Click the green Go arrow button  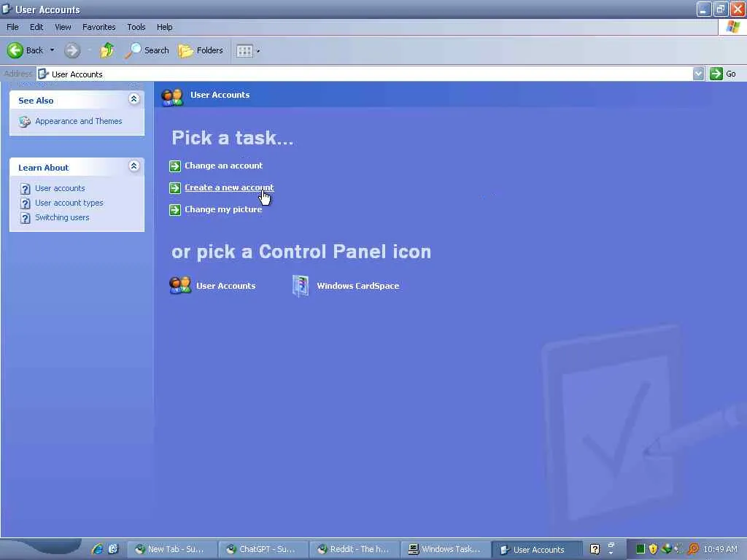point(716,74)
